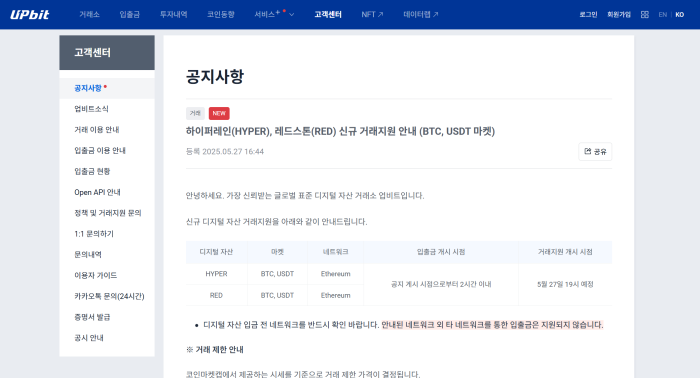Open 공시 안내 in the sidebar
This screenshot has width=700, height=378.
(x=107, y=338)
